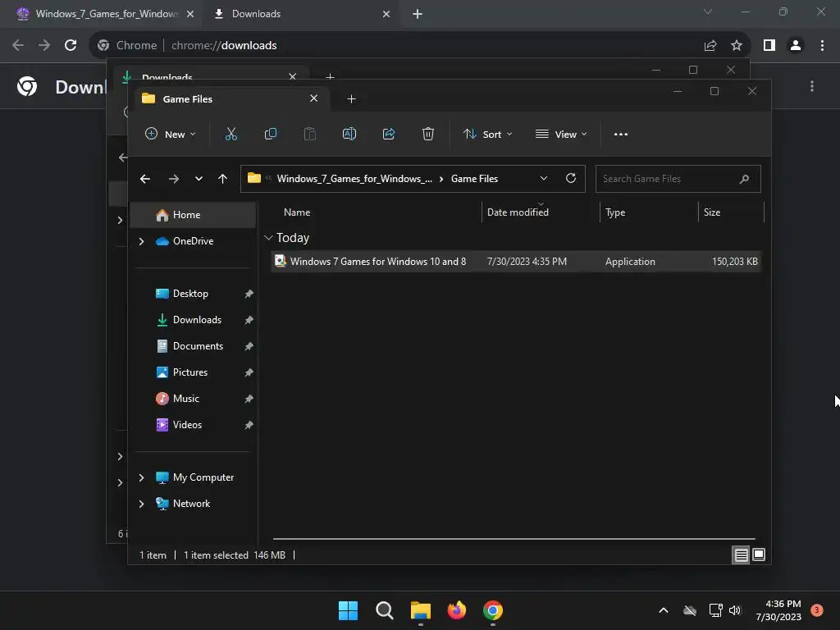Image resolution: width=840 pixels, height=630 pixels.
Task: Click the Cut scissors icon in File Explorer
Action: [231, 134]
